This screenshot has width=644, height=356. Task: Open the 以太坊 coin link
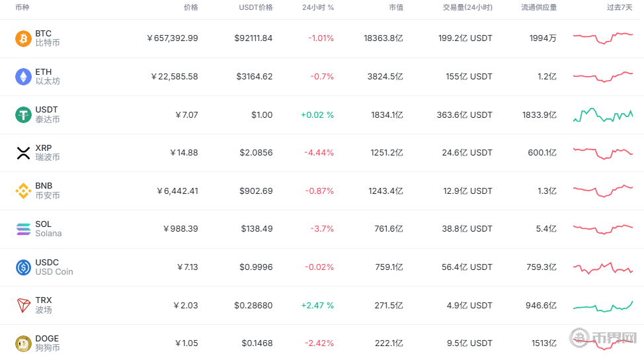[48, 81]
